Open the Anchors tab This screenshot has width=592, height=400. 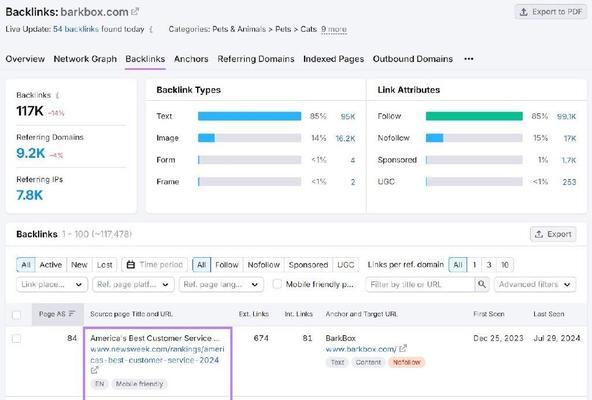tap(191, 59)
